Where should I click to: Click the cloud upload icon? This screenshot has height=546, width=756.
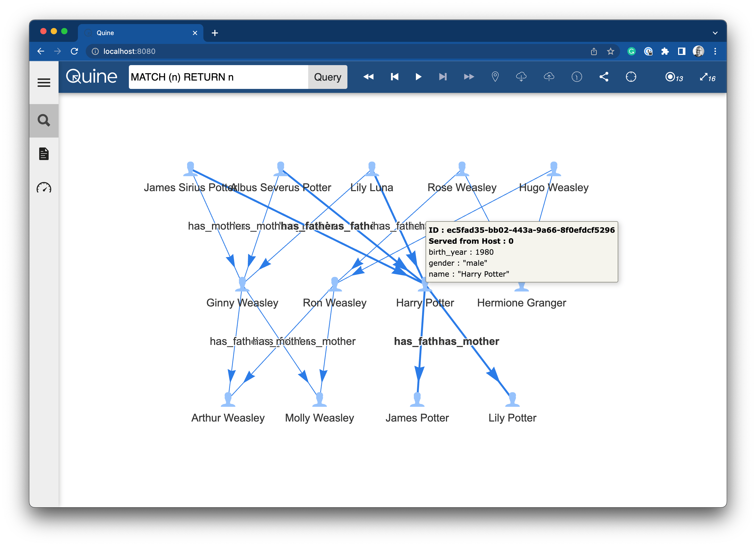(x=549, y=77)
